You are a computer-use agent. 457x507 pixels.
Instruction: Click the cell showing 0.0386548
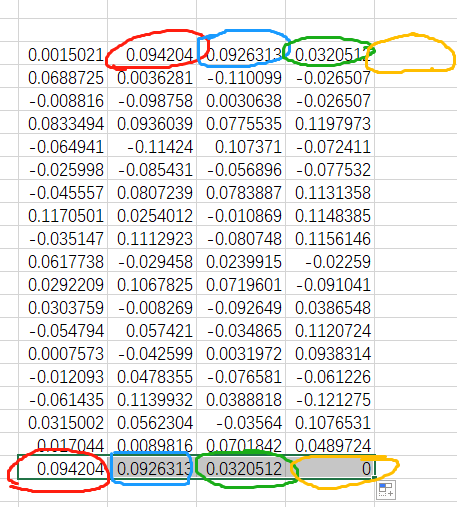pyautogui.click(x=330, y=306)
